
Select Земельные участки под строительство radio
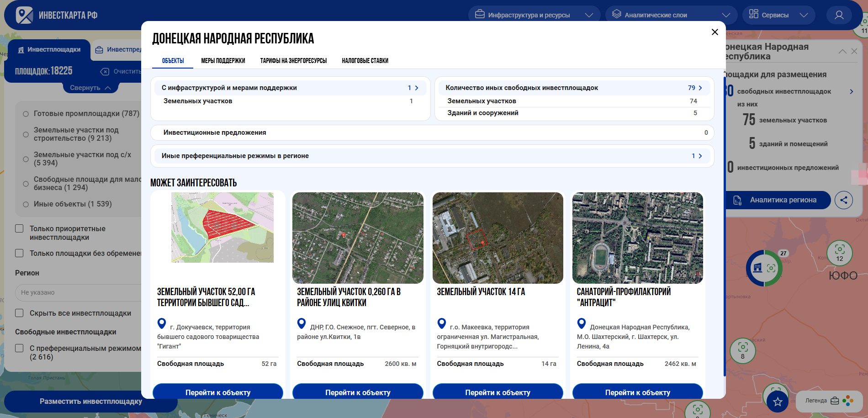point(26,134)
